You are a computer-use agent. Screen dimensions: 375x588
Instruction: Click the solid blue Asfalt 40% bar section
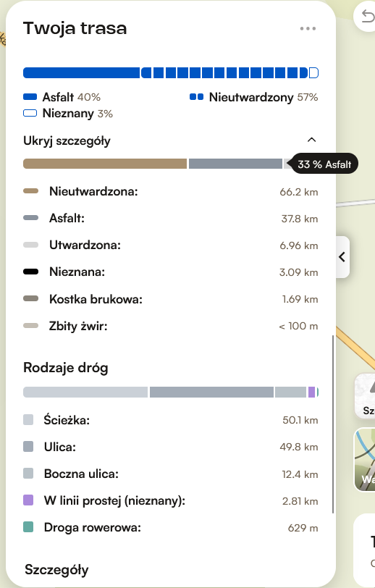tap(81, 72)
